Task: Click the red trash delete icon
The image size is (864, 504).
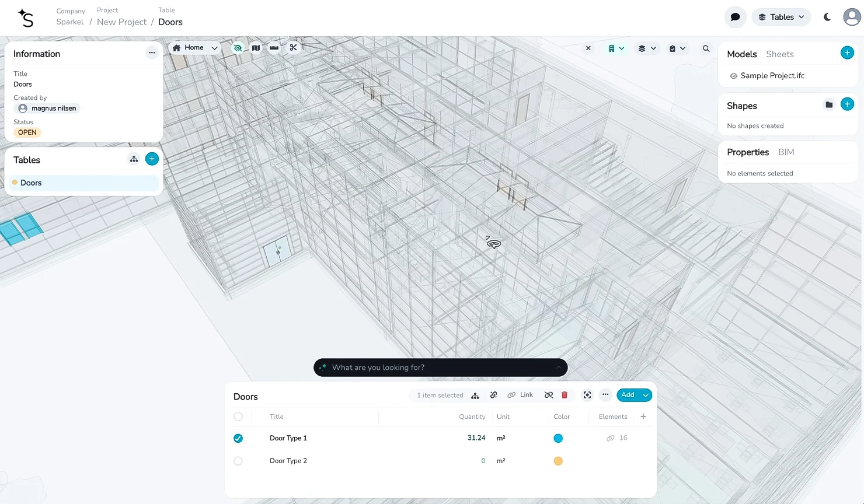Action: pos(565,395)
